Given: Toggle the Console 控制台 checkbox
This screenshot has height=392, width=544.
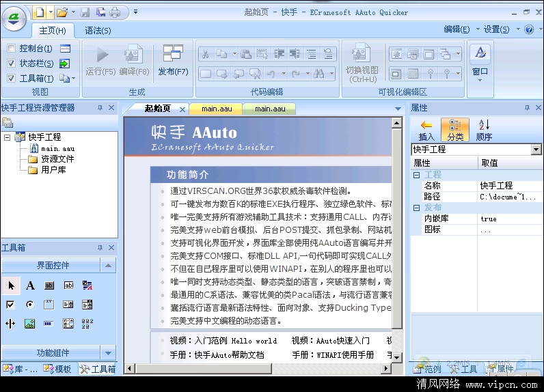Looking at the screenshot, I should pos(11,48).
